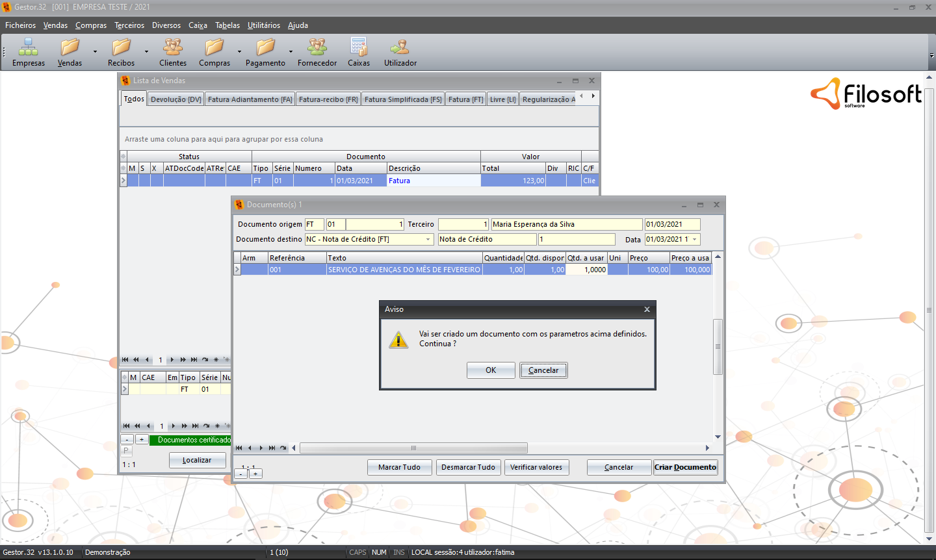This screenshot has width=936, height=560.
Task: Open the Fornecedor toolbar icon
Action: (317, 48)
